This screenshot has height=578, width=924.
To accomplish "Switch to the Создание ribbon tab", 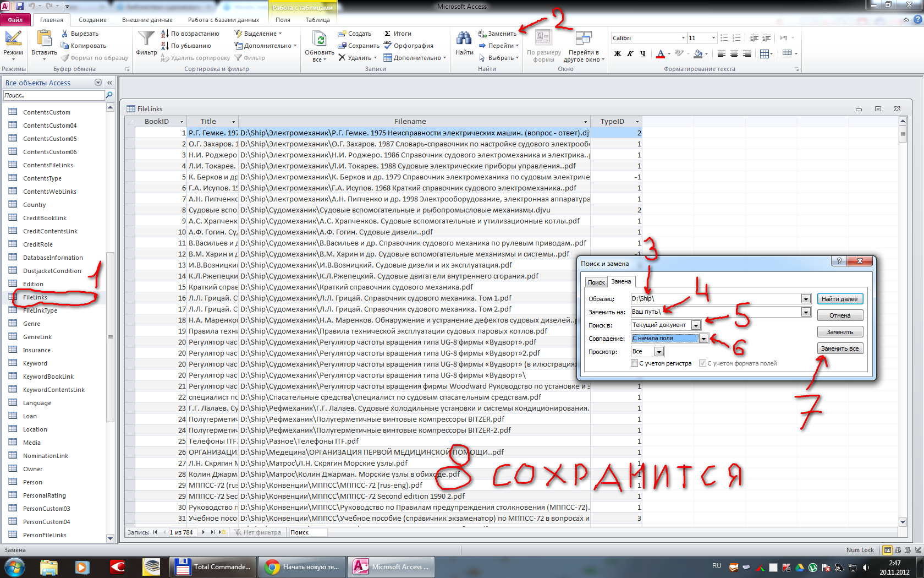I will 92,19.
